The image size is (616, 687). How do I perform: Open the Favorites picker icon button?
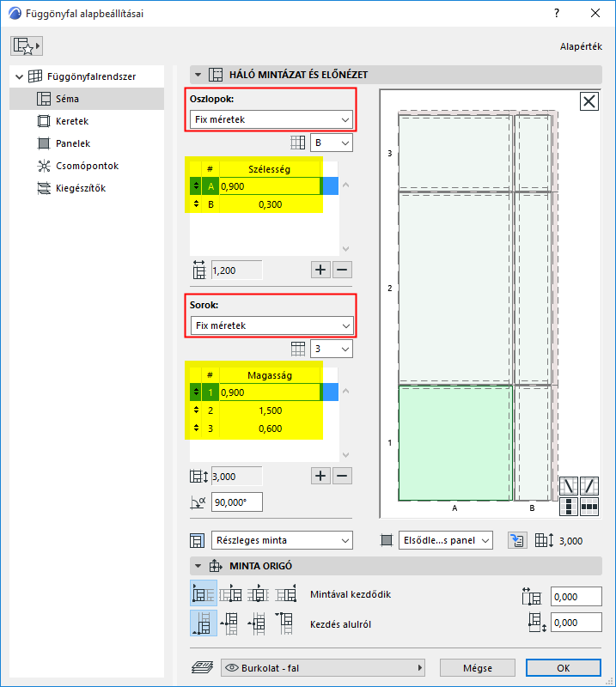point(27,46)
